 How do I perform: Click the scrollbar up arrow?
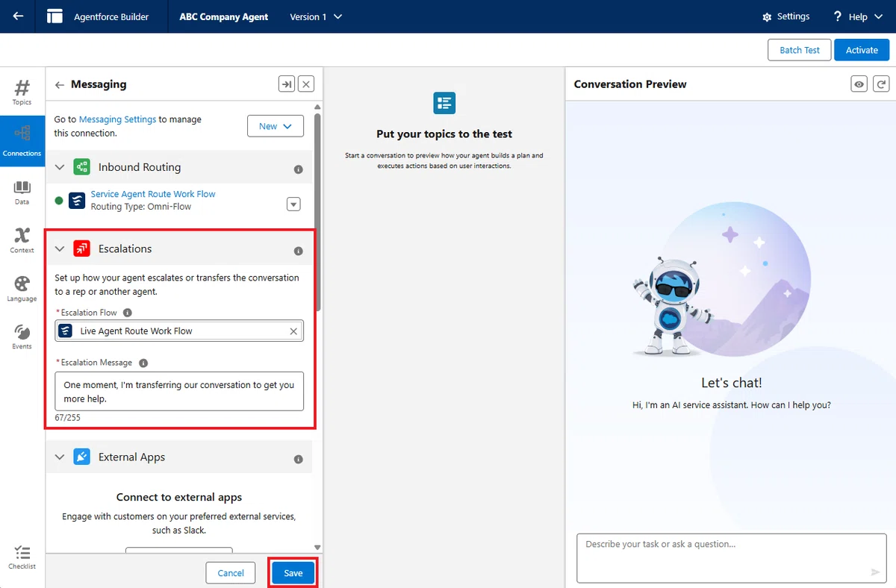(318, 107)
